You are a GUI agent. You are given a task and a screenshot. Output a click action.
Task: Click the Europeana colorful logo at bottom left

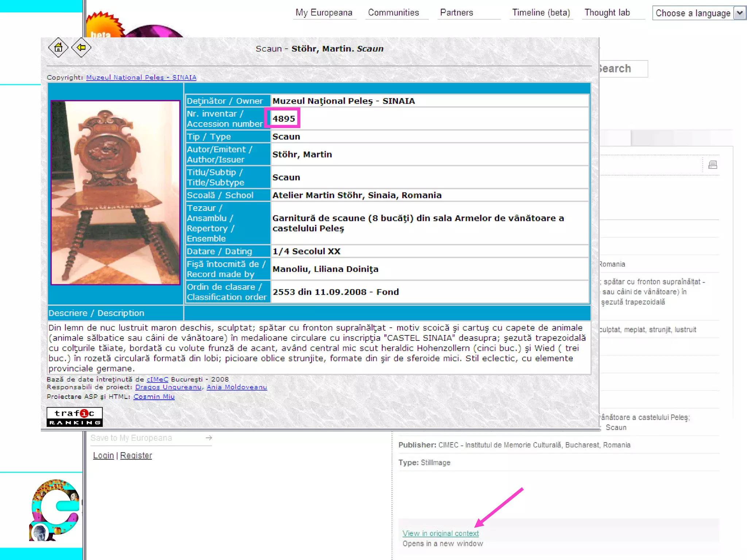(x=55, y=510)
